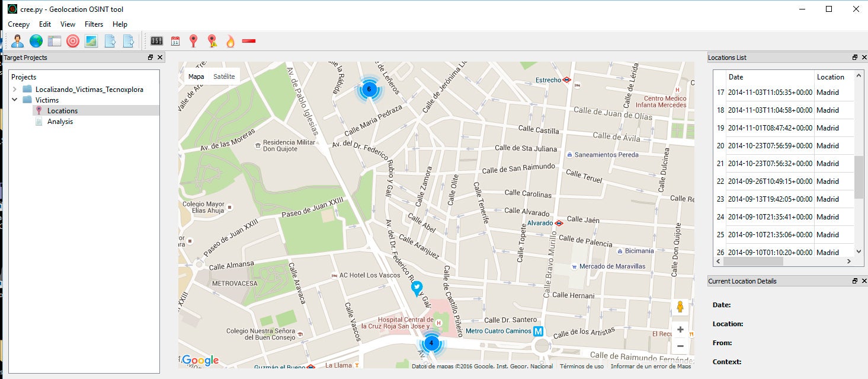The image size is (868, 379).
Task: Click the red minus bar toolbar icon
Action: coord(249,41)
